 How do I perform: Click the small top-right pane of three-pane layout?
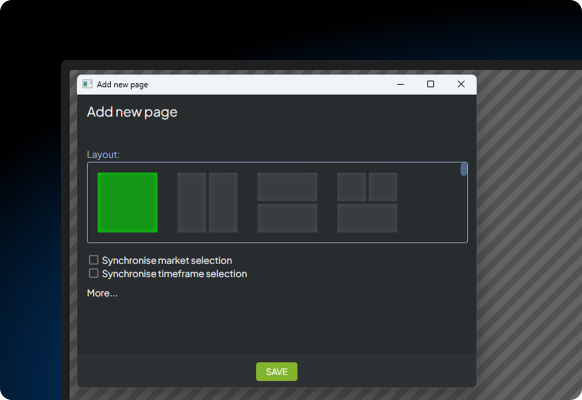tap(383, 187)
